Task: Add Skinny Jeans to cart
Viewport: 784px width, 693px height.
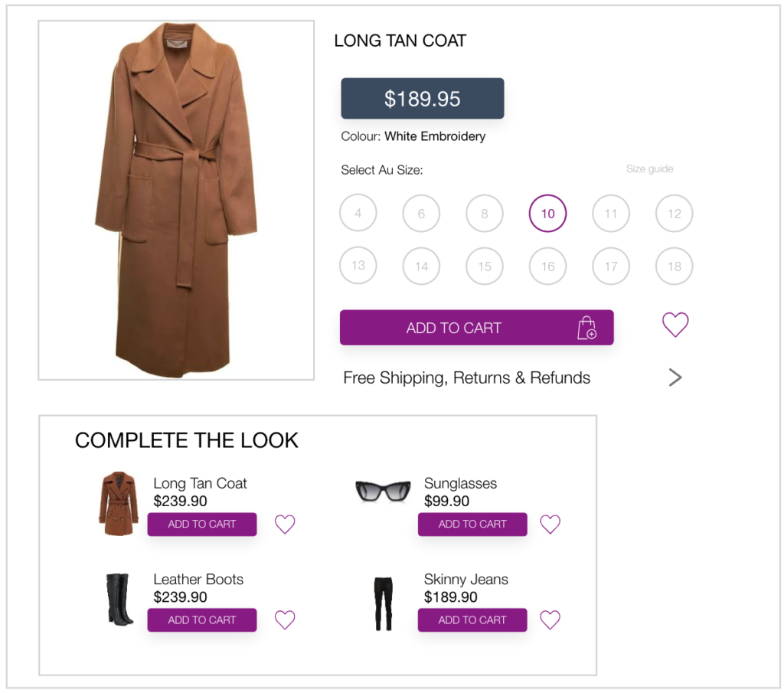Action: (472, 619)
